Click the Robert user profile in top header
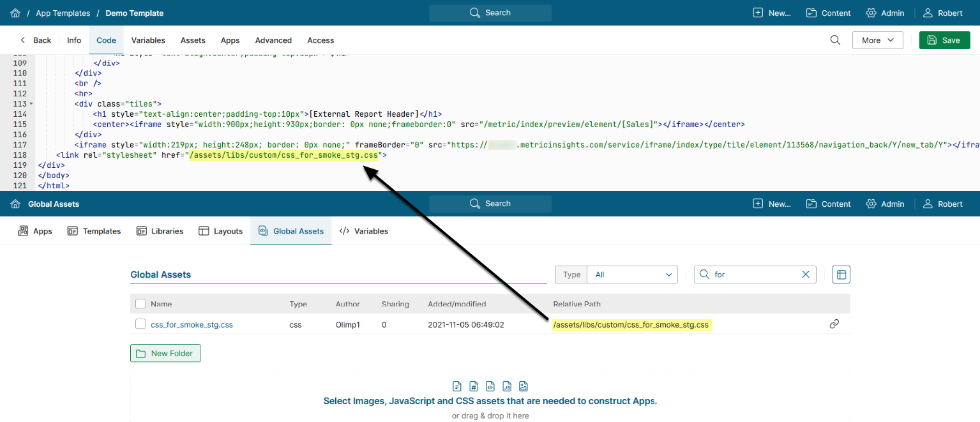 (944, 13)
